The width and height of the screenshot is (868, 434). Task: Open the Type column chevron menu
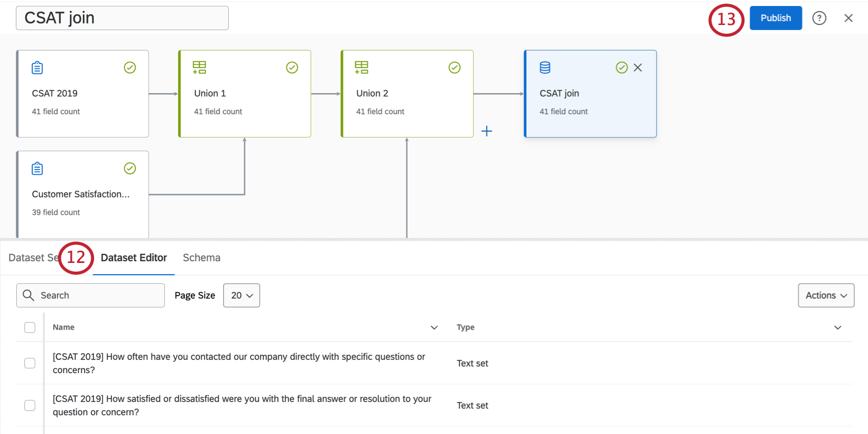[837, 327]
